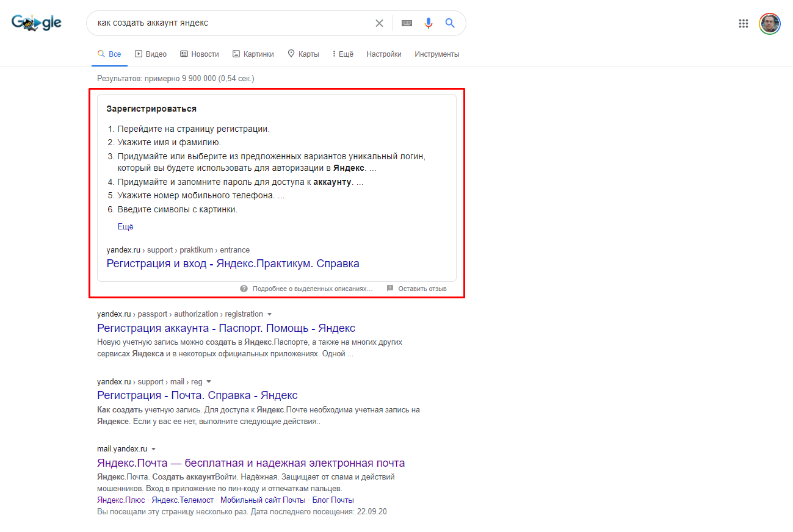The height and width of the screenshot is (532, 793).
Task: Click the question mark icon near snippet info
Action: click(x=244, y=288)
